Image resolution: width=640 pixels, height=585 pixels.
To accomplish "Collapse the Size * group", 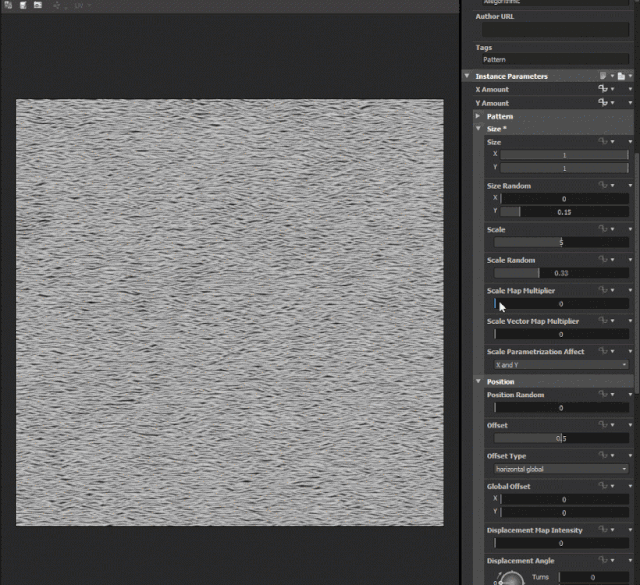I will [x=478, y=129].
